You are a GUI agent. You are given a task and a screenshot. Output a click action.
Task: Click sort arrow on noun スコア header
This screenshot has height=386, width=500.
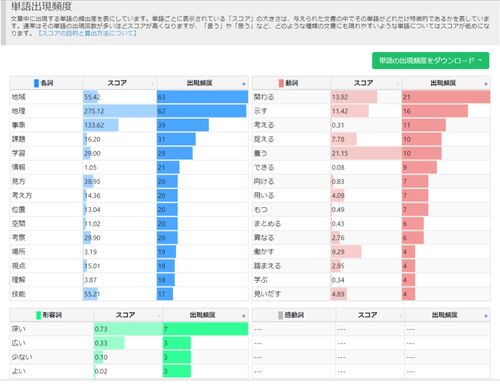pyautogui.click(x=153, y=84)
